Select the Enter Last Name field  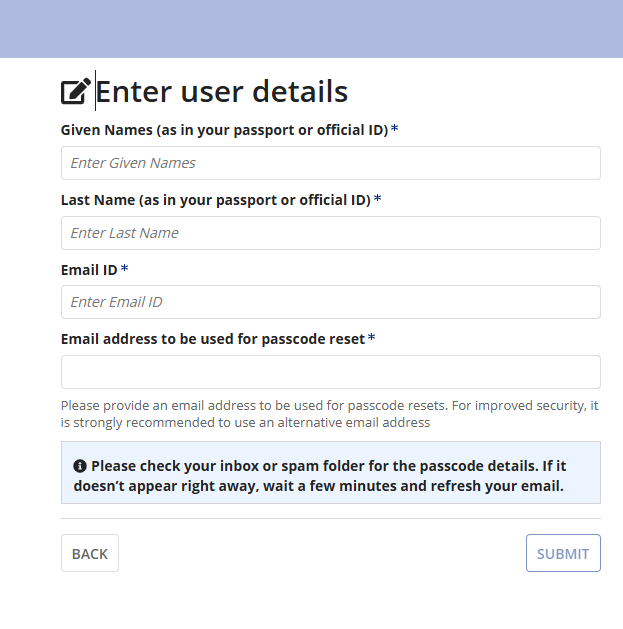point(330,233)
